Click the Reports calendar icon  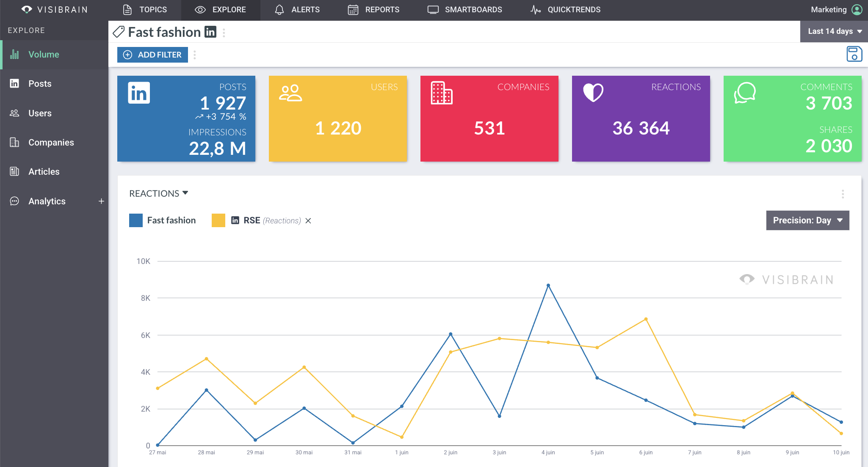point(353,9)
